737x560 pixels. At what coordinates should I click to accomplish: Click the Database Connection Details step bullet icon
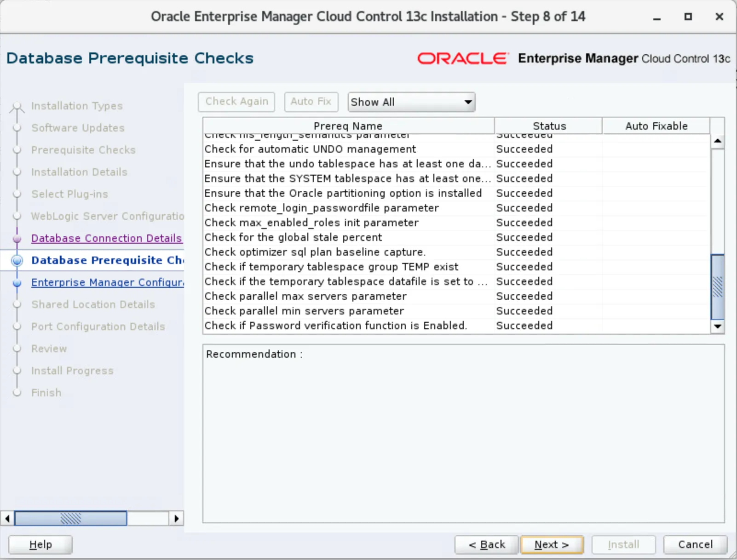(17, 239)
